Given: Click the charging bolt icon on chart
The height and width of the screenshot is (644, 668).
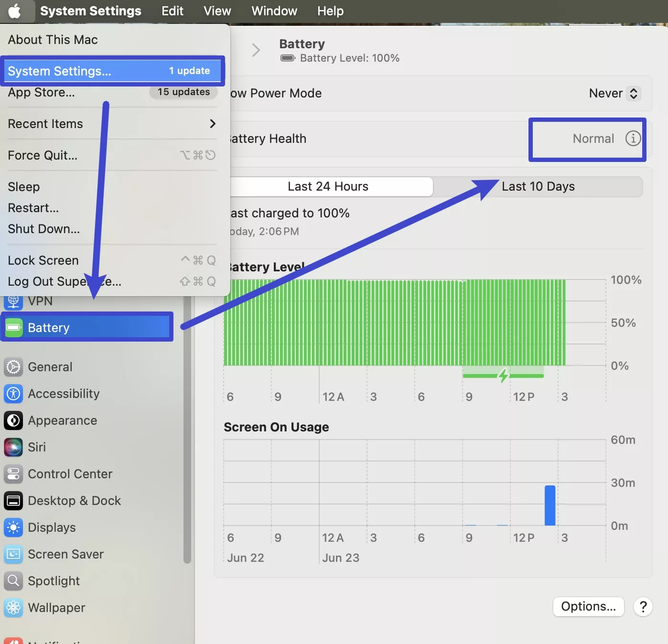Looking at the screenshot, I should (503, 376).
